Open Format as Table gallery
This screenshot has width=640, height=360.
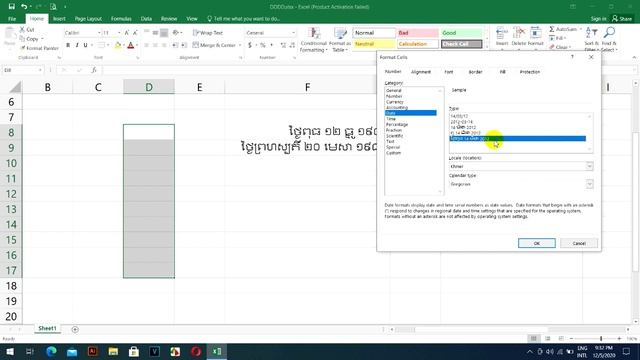point(340,40)
